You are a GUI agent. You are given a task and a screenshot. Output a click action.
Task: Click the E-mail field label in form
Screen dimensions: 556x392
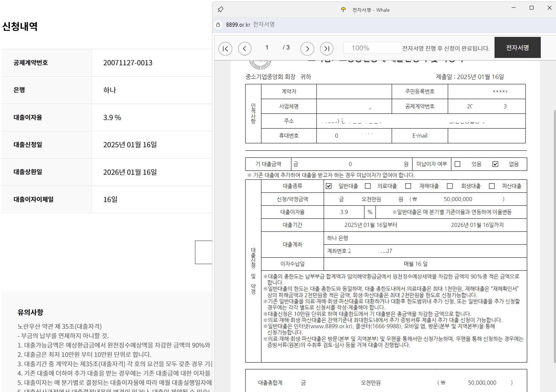420,136
